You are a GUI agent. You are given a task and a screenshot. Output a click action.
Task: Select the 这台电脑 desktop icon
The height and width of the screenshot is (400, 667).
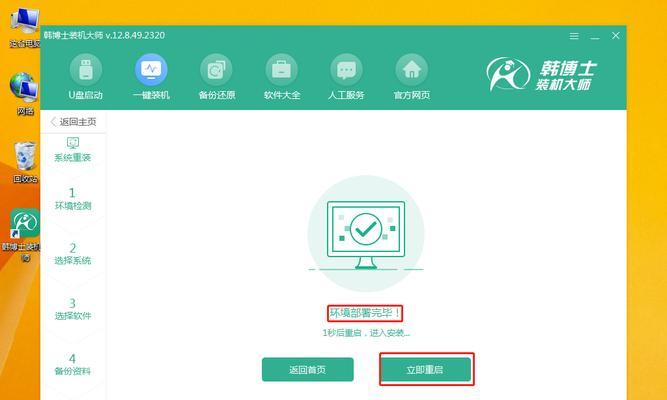tap(24, 26)
